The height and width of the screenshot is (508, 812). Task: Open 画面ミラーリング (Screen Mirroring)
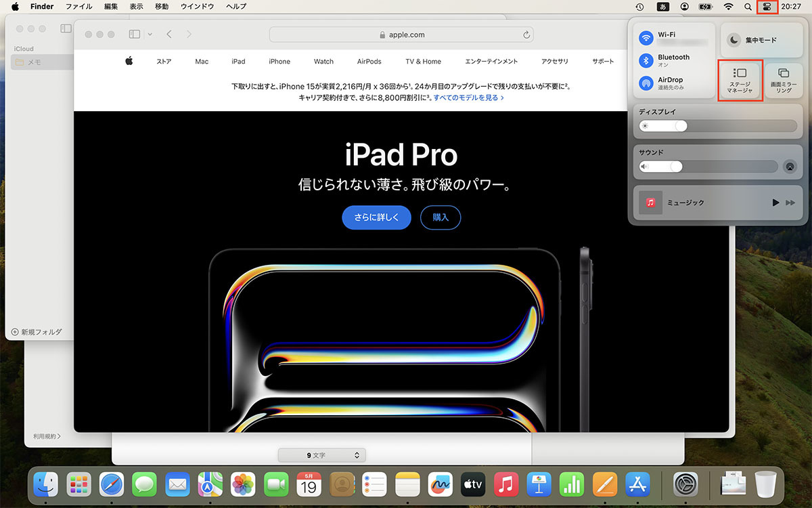tap(784, 81)
